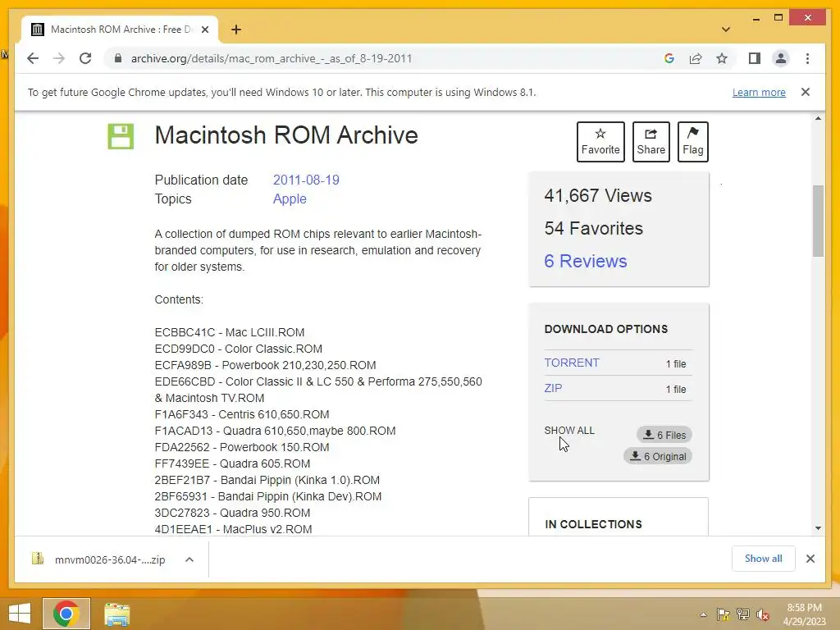This screenshot has height=630, width=840.
Task: Open the Apple topic link
Action: coord(290,199)
